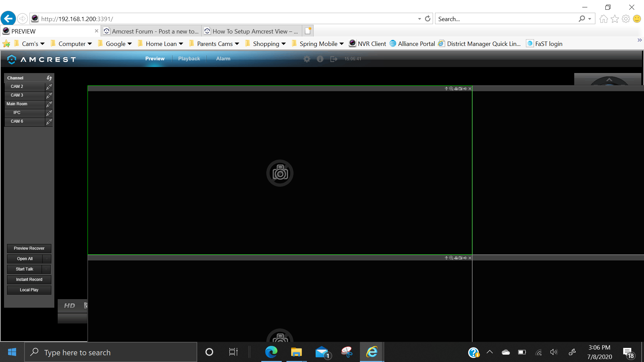Expand the Open All dropdown arrow
The width and height of the screenshot is (644, 362).
click(x=47, y=259)
